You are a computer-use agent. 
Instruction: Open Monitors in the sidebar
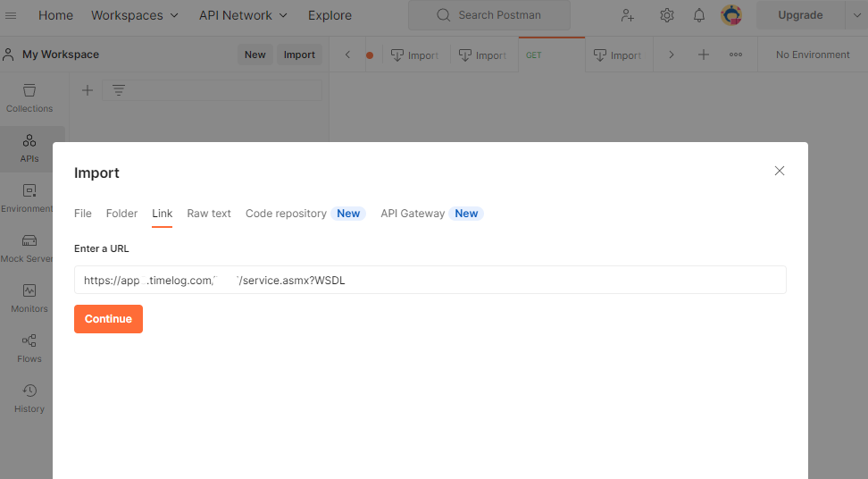[x=29, y=298]
